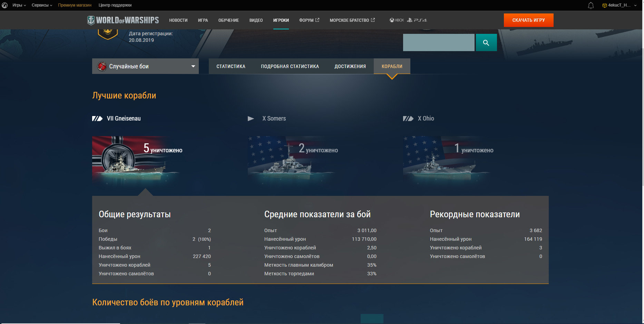Open notifications bell icon

coord(591,5)
